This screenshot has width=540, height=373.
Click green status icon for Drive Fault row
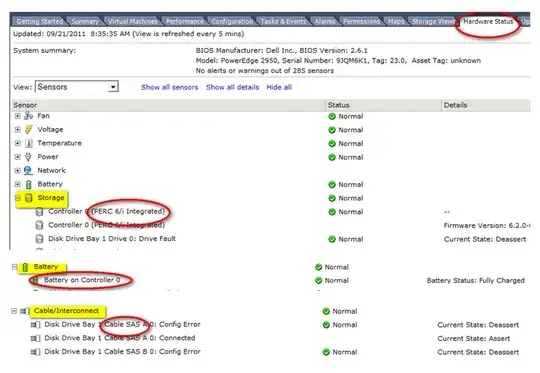pos(332,239)
